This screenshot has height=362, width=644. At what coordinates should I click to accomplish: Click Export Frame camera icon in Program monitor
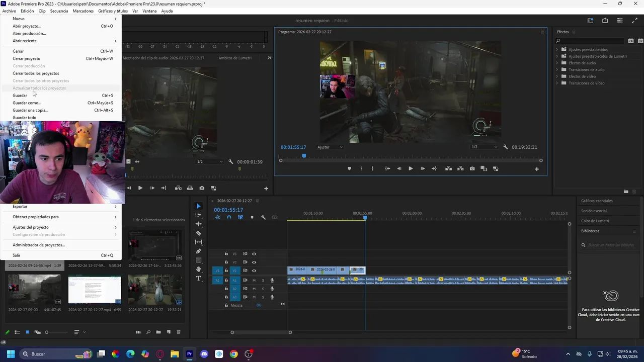coord(472,169)
